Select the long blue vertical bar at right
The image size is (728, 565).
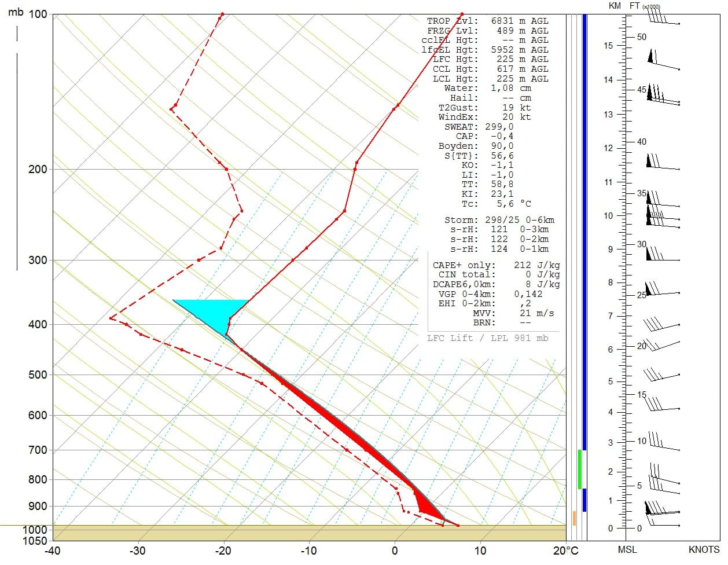(x=584, y=232)
